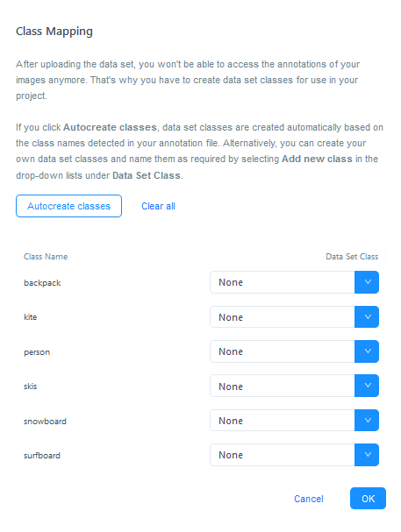Image resolution: width=401 pixels, height=532 pixels.
Task: Select the backpack class name label
Action: point(42,282)
